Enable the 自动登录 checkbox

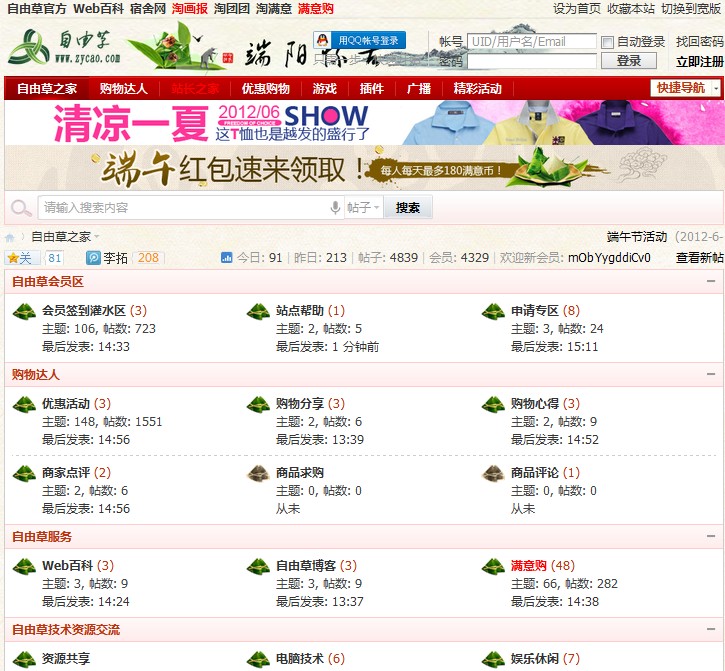(x=608, y=43)
